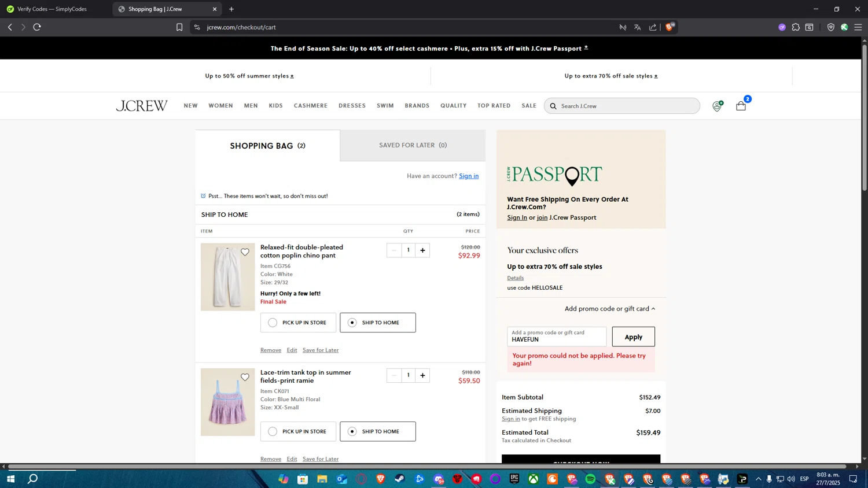This screenshot has height=488, width=868.
Task: Open the lace-trim tank top thumbnail
Action: click(x=227, y=402)
